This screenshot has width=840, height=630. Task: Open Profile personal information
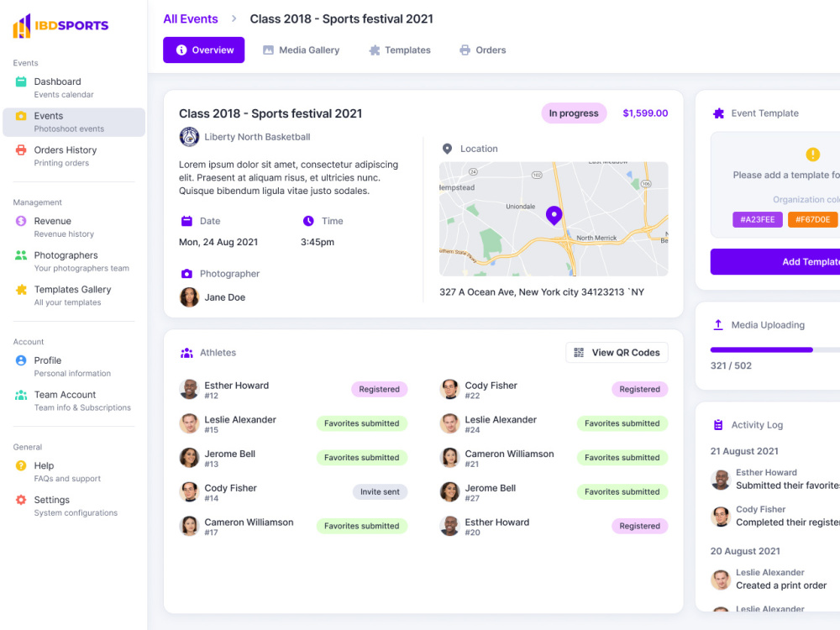click(x=74, y=366)
